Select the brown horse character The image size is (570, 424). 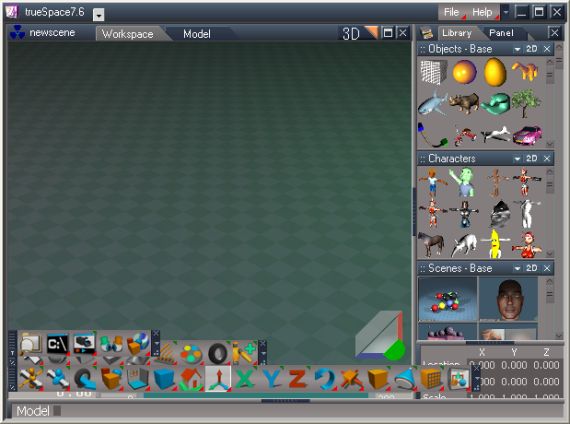tap(431, 244)
